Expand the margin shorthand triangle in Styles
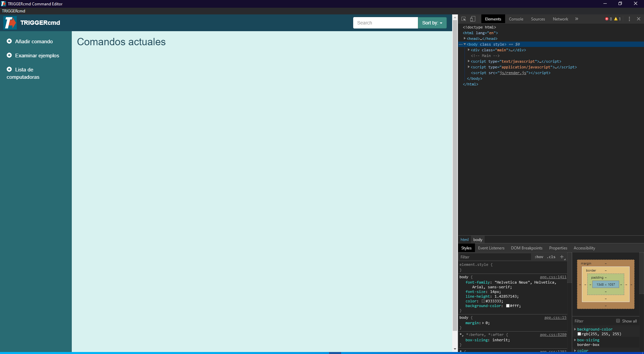 [x=483, y=323]
